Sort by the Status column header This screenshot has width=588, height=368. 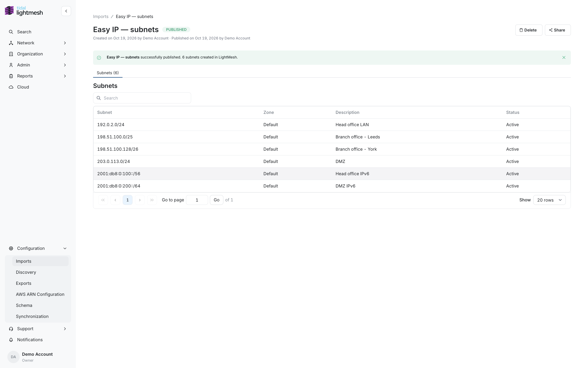click(513, 112)
